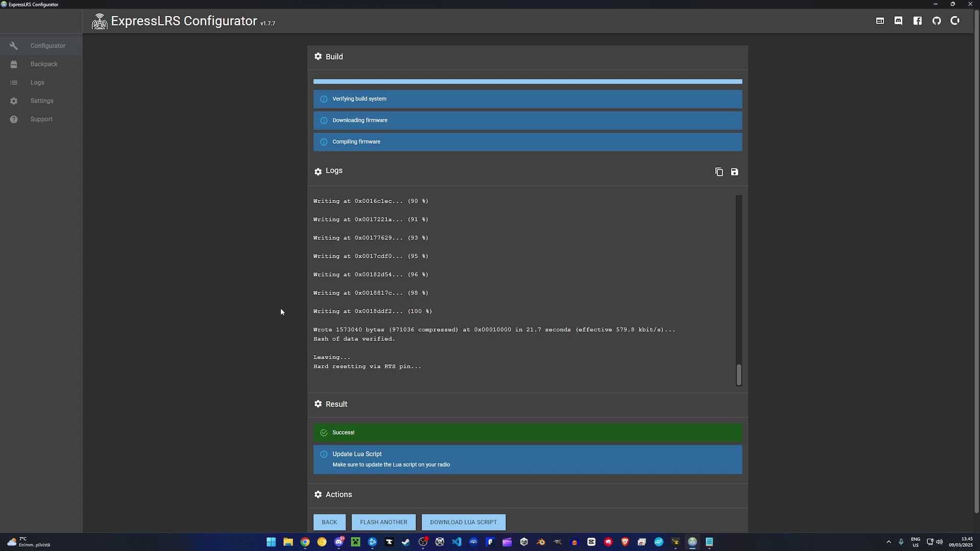
Task: Click the gear icon beside Actions heading
Action: point(318,494)
